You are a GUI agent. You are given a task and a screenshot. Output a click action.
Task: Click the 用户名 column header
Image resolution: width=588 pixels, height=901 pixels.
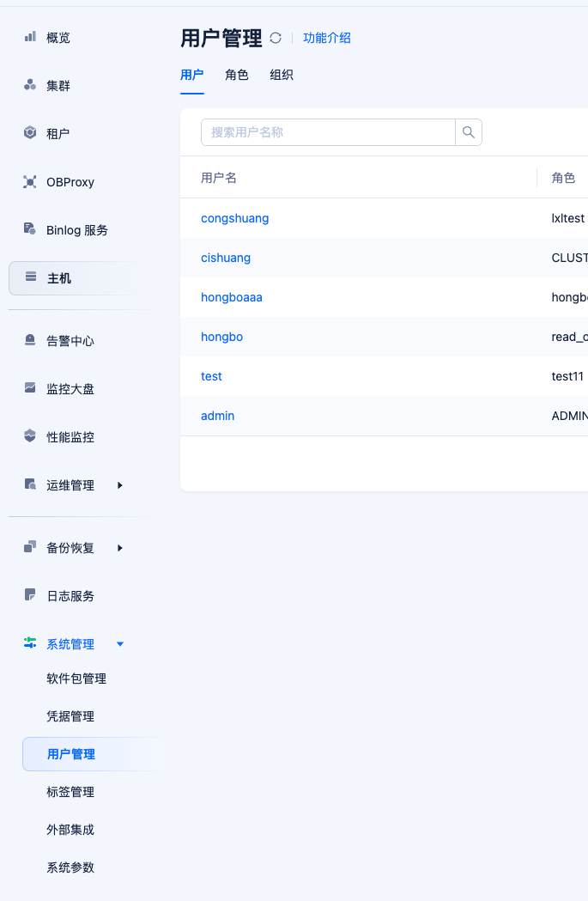[218, 178]
